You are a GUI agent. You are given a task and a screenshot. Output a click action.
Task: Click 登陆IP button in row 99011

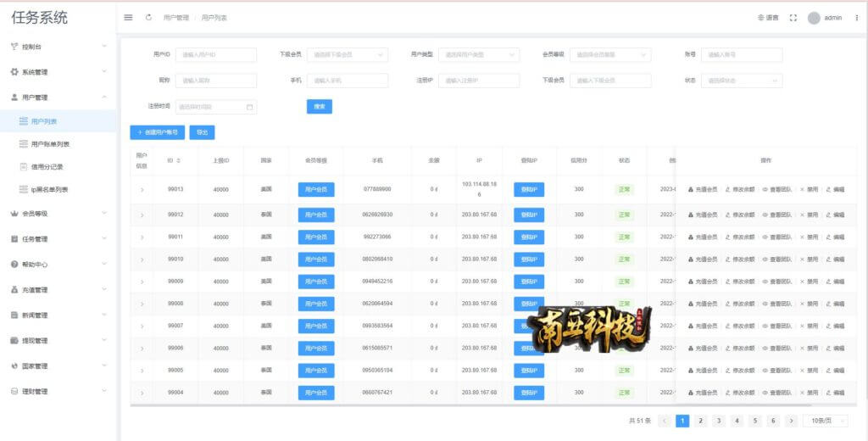(x=529, y=237)
